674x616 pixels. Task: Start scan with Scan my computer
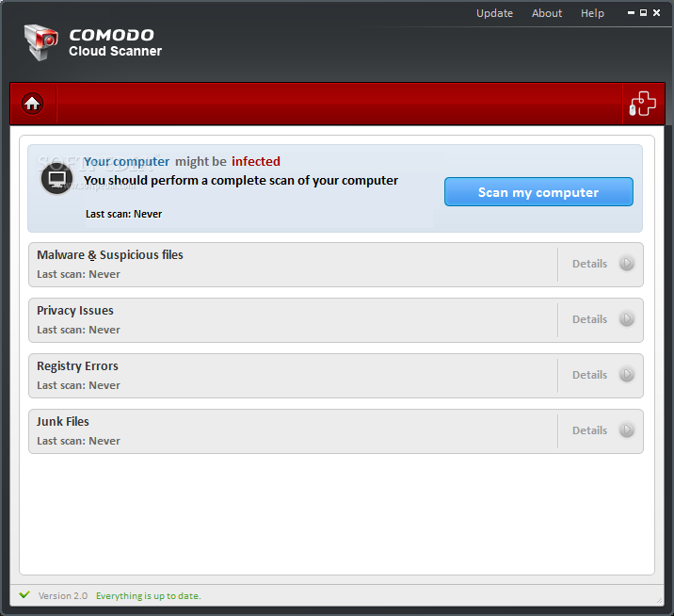[x=538, y=192]
